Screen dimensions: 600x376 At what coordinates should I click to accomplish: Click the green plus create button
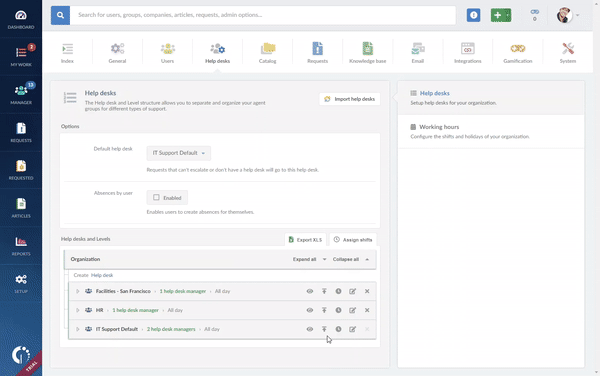click(x=501, y=15)
